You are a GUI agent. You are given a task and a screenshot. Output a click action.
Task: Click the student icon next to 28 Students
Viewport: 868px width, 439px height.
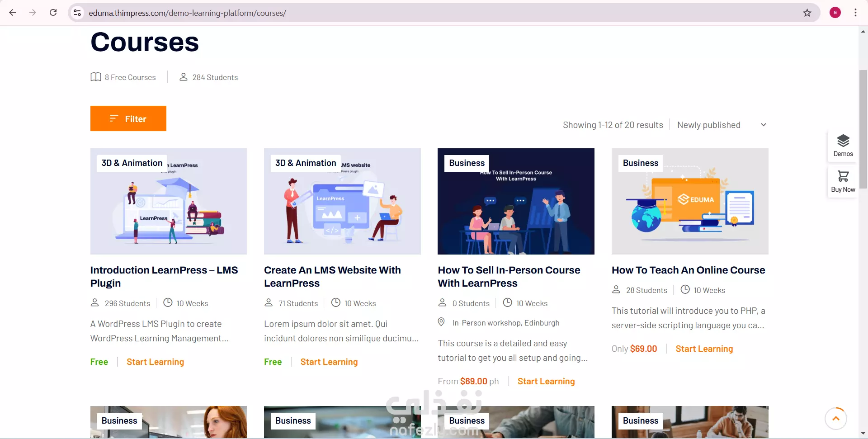(616, 289)
